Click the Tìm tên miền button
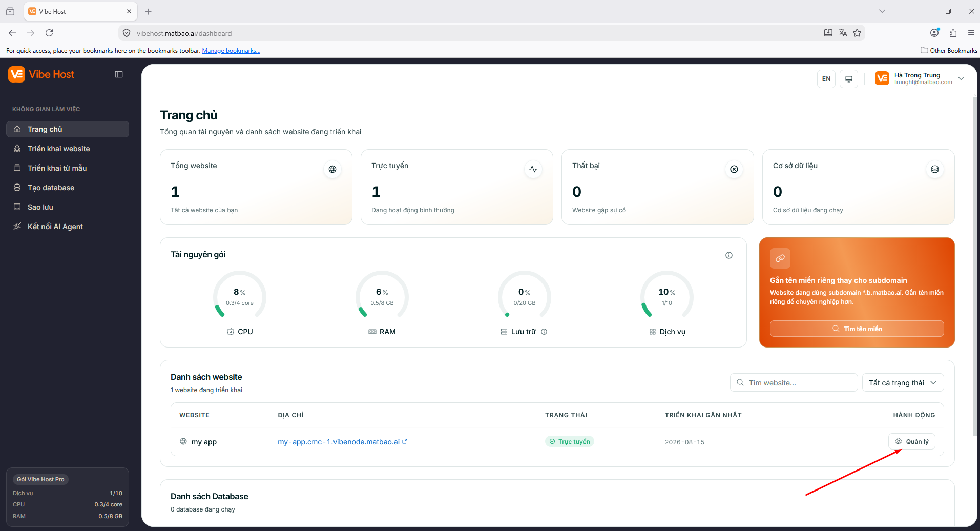 [857, 329]
